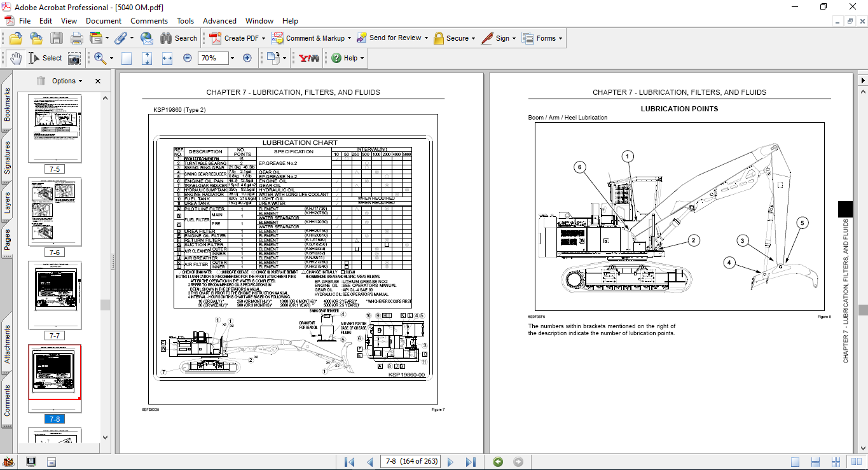Click the green Previous View arrow

(498, 462)
